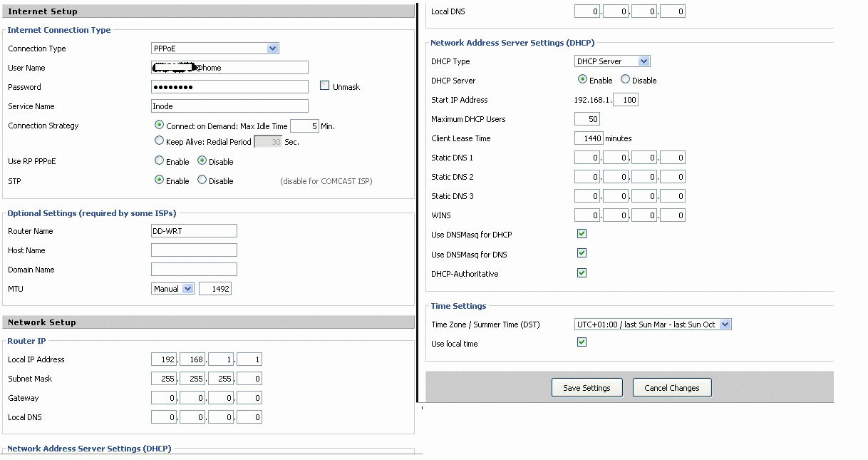Click into the Password field
This screenshot has width=868, height=460.
point(229,87)
